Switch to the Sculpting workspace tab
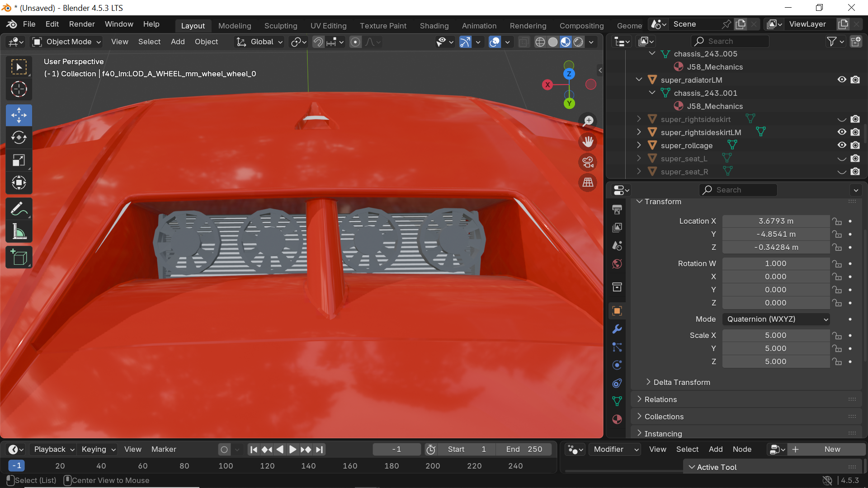The height and width of the screenshot is (488, 868). pyautogui.click(x=280, y=26)
